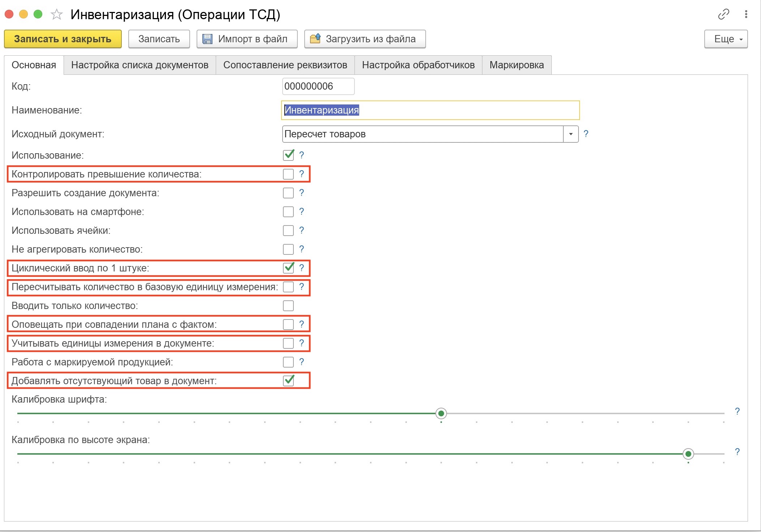This screenshot has height=532, width=761.
Task: Show help for Разрешить создание документа
Action: [x=301, y=193]
